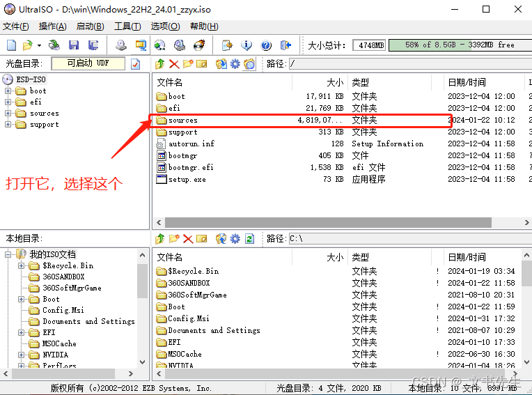Expand the efi folder in disc tree
The width and height of the screenshot is (532, 395).
tap(8, 102)
